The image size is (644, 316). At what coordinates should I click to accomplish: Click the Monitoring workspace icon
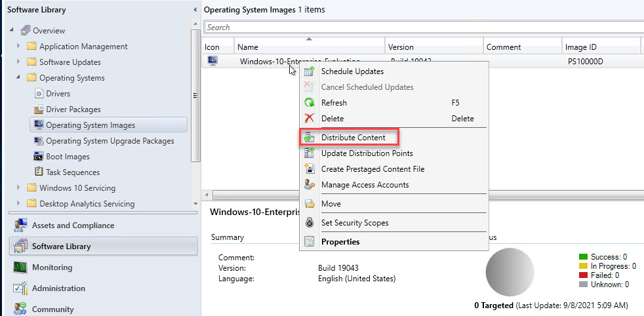pos(20,267)
